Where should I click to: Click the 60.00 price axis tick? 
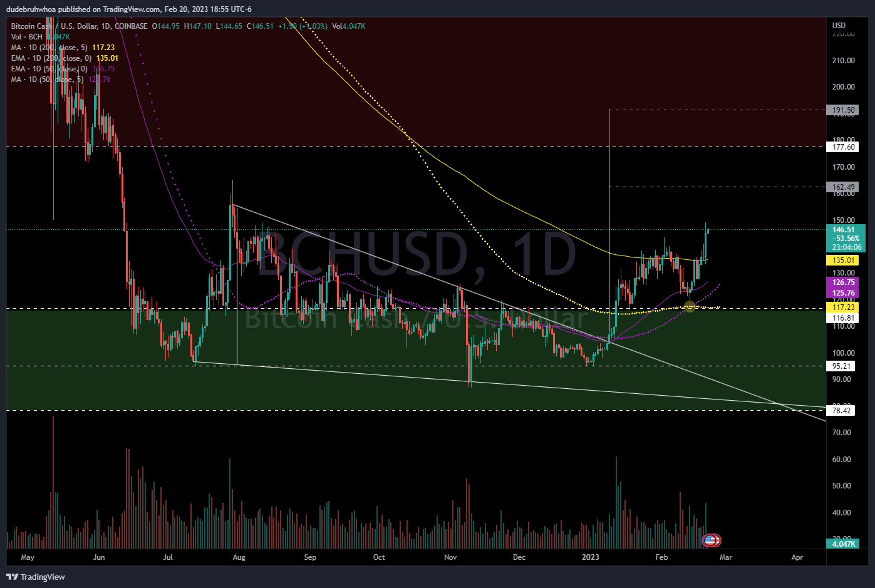pyautogui.click(x=842, y=460)
